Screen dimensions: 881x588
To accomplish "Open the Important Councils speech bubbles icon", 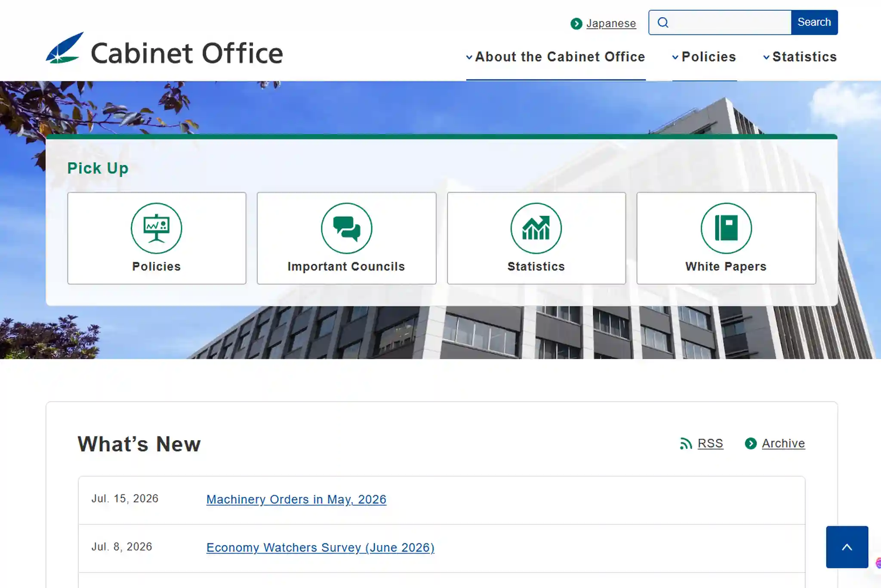I will pos(346,228).
